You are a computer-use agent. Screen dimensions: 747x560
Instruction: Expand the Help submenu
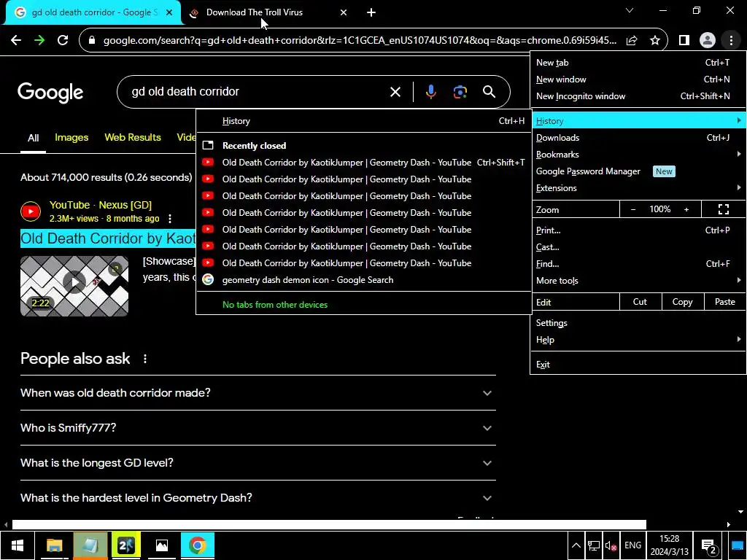tap(638, 340)
